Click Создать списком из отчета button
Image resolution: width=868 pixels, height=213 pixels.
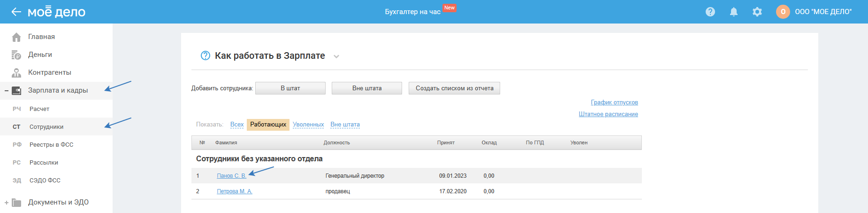454,88
